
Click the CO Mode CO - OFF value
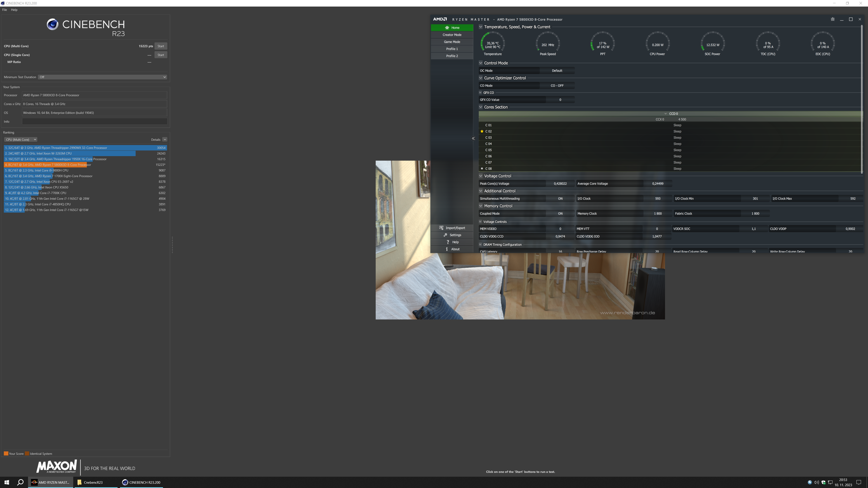(x=557, y=86)
